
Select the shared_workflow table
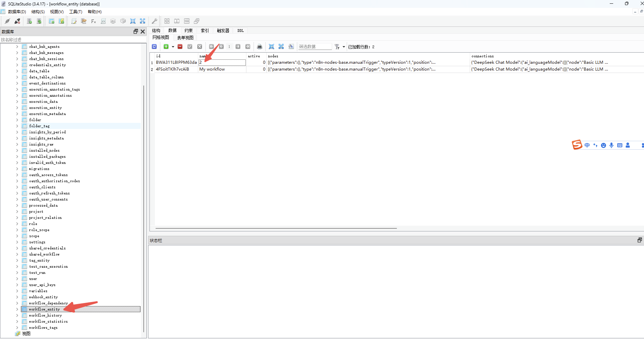click(x=44, y=254)
